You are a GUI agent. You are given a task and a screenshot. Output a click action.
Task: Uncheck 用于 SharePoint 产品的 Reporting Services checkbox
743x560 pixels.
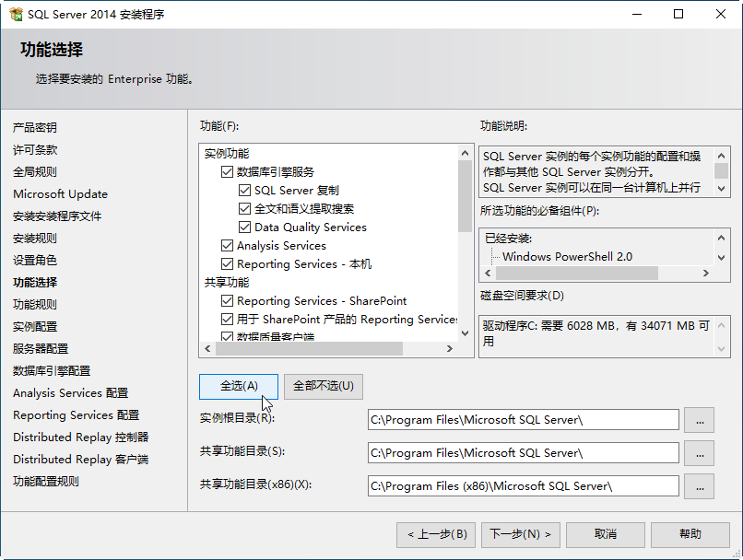[227, 320]
